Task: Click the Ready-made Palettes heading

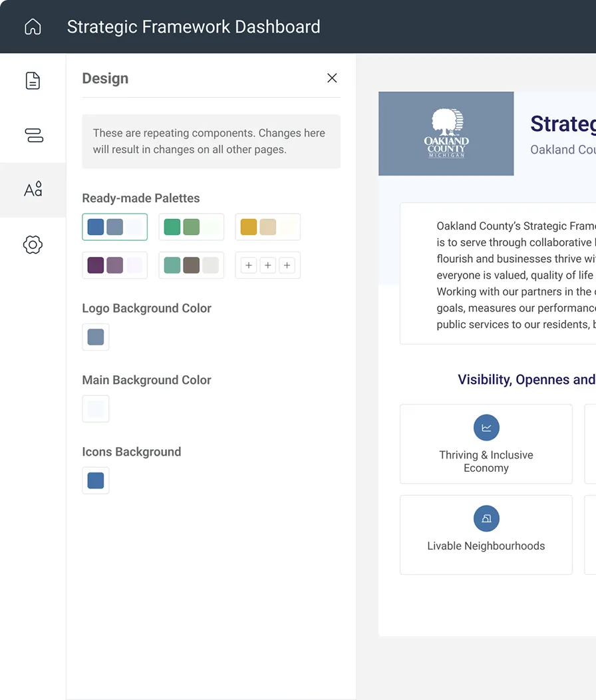Action: [x=140, y=198]
